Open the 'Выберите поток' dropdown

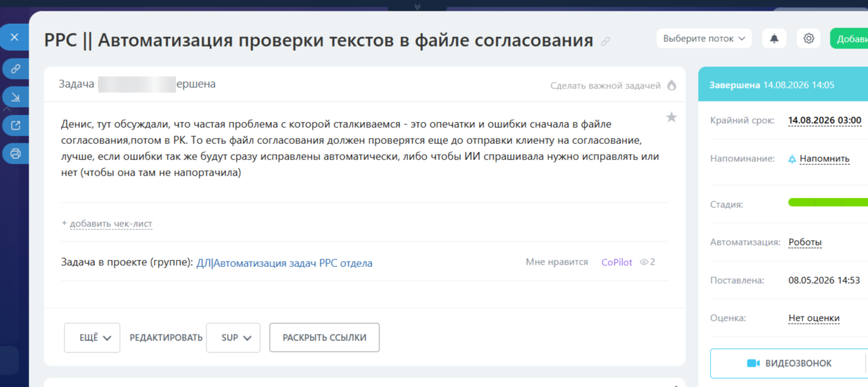(704, 38)
